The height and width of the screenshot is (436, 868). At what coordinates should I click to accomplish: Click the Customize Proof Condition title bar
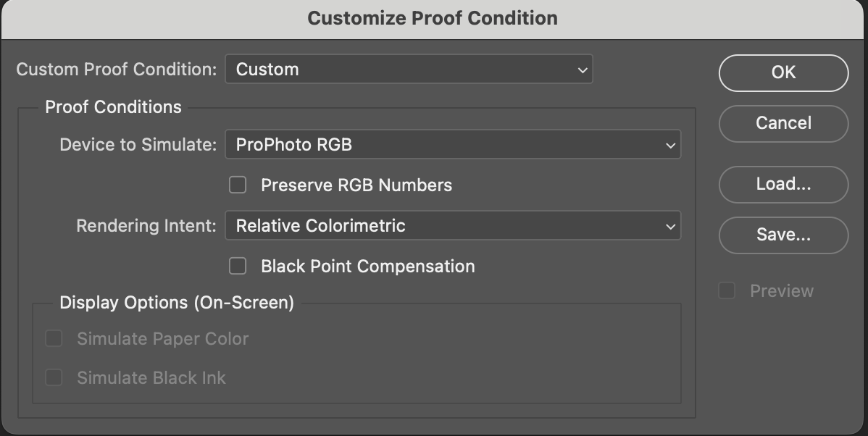point(433,18)
